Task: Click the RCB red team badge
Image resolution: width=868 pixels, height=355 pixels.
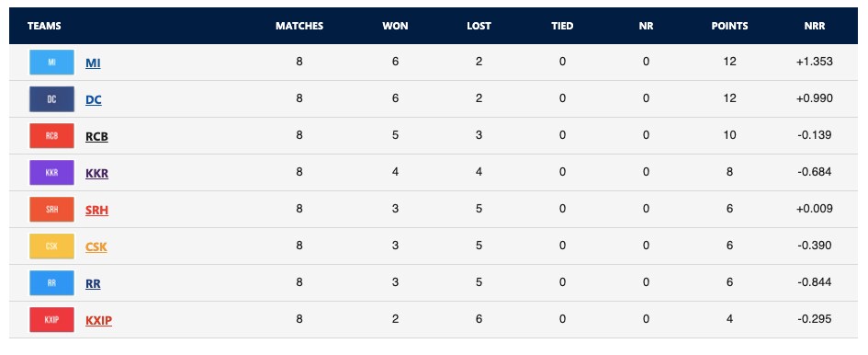Action: pyautogui.click(x=51, y=136)
